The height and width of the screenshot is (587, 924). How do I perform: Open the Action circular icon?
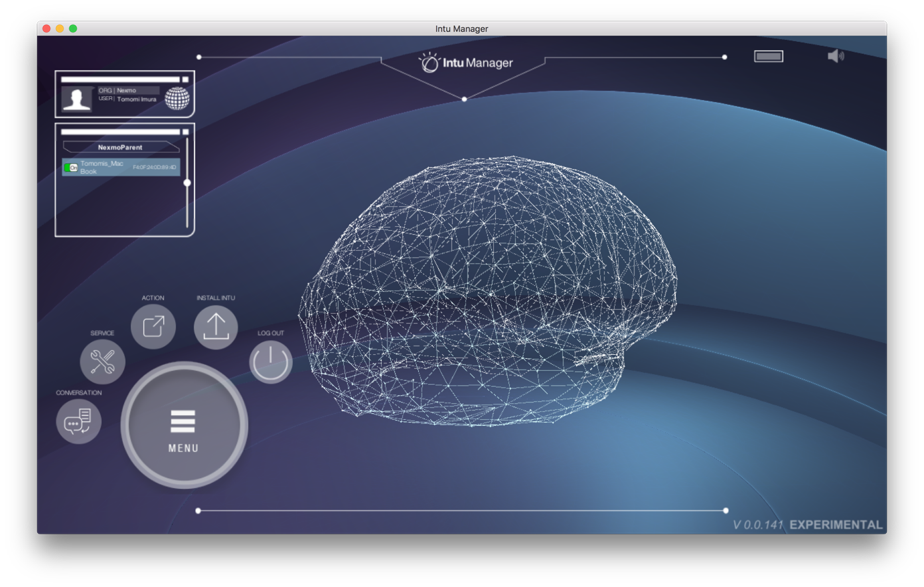click(x=153, y=326)
